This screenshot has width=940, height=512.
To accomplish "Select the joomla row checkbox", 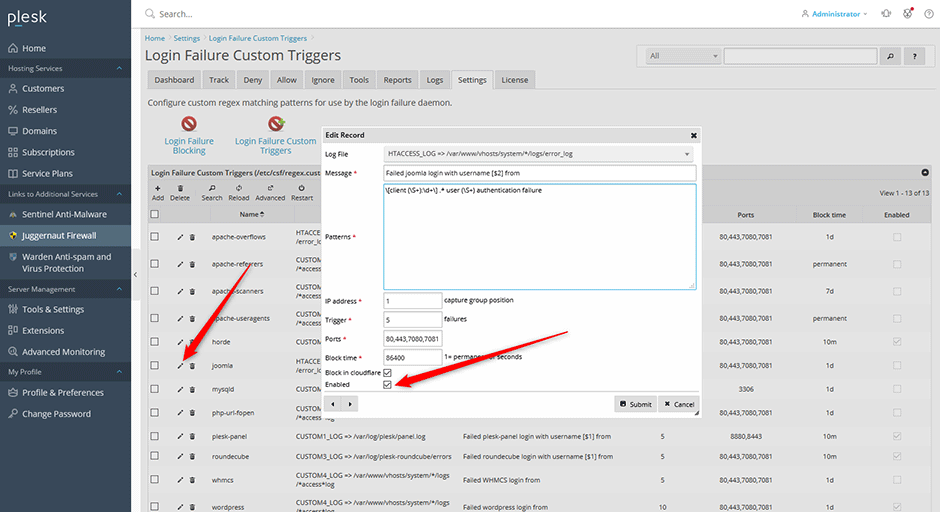I will pos(155,365).
